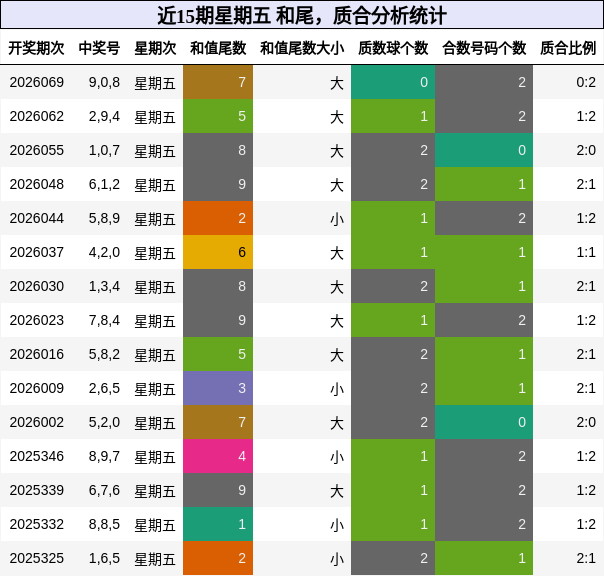
Task: Click period number 2025332
Action: point(37,524)
